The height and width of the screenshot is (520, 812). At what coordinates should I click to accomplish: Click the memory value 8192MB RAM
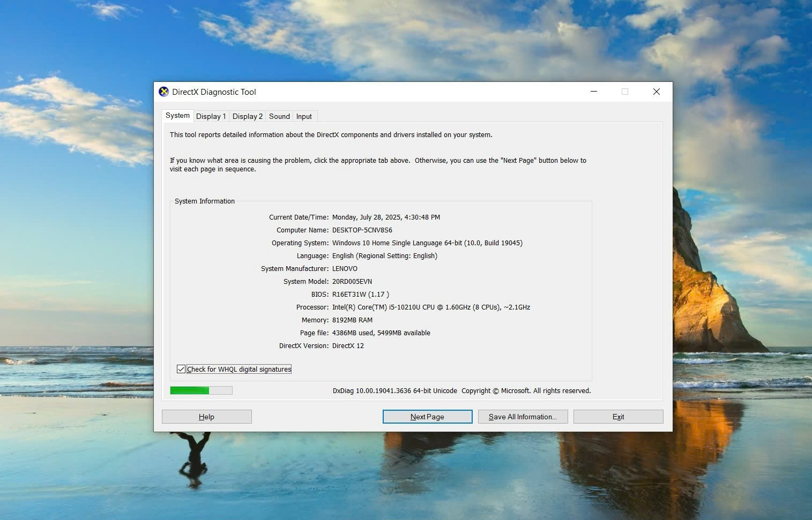tap(352, 320)
